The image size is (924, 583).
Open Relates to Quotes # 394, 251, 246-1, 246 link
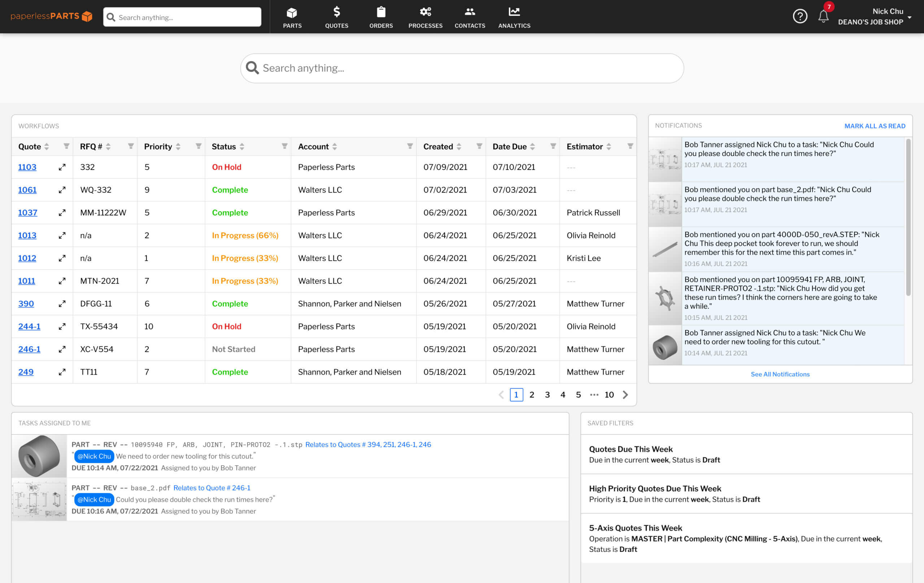point(368,444)
